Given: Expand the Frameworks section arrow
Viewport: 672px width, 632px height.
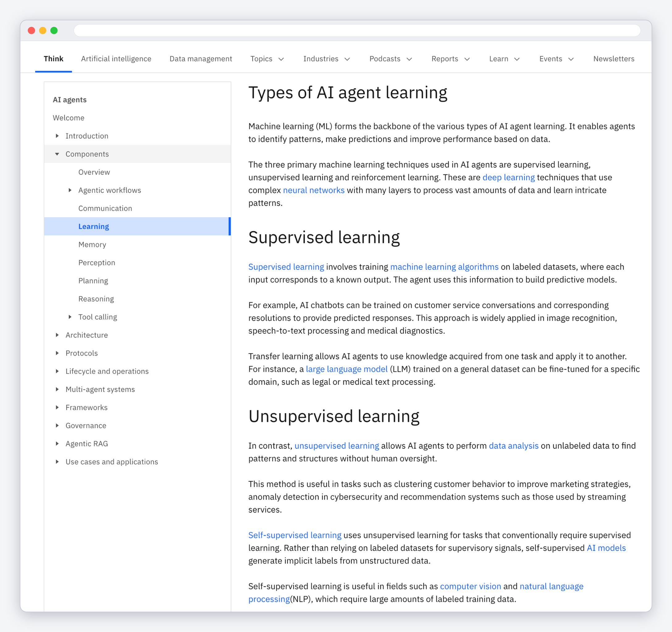Looking at the screenshot, I should tap(57, 407).
